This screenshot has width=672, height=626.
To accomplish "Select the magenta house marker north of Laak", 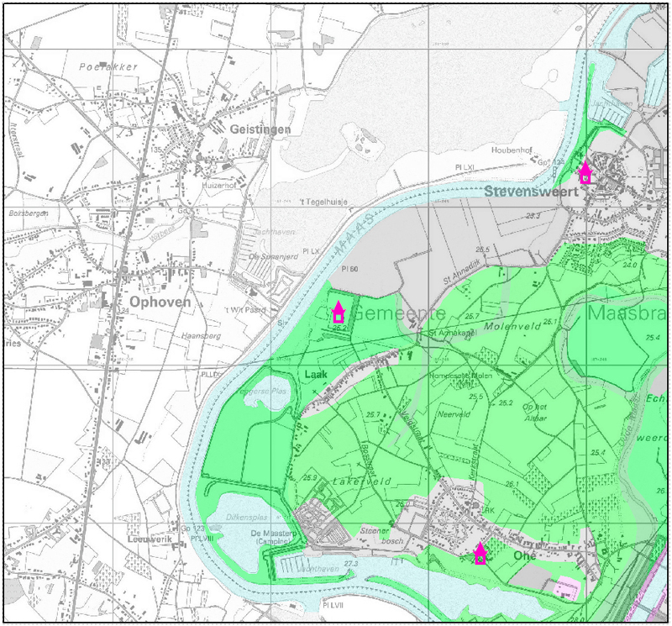I will (338, 313).
